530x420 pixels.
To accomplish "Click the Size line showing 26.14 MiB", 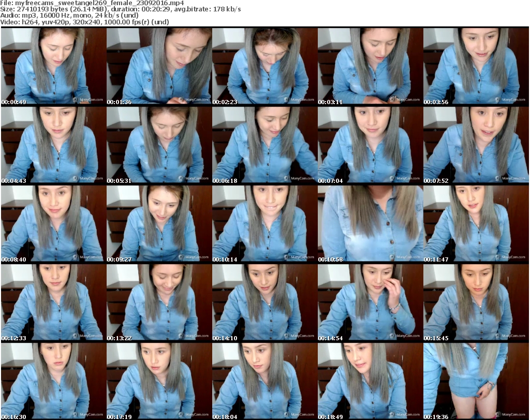I will click(120, 9).
